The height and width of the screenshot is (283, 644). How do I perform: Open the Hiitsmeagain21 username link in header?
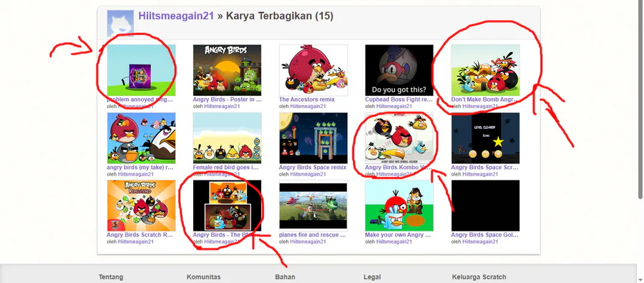click(176, 16)
